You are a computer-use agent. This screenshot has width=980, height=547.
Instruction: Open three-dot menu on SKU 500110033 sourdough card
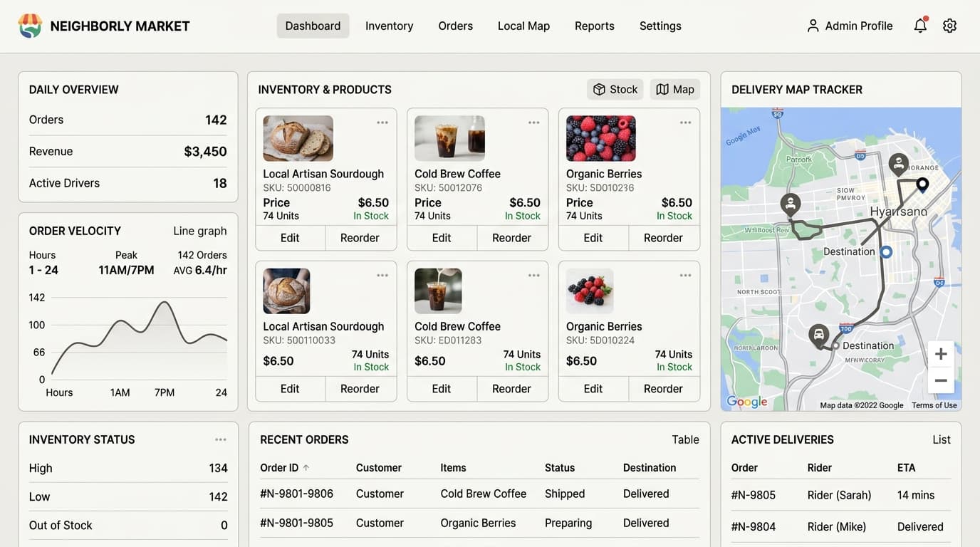tap(382, 276)
